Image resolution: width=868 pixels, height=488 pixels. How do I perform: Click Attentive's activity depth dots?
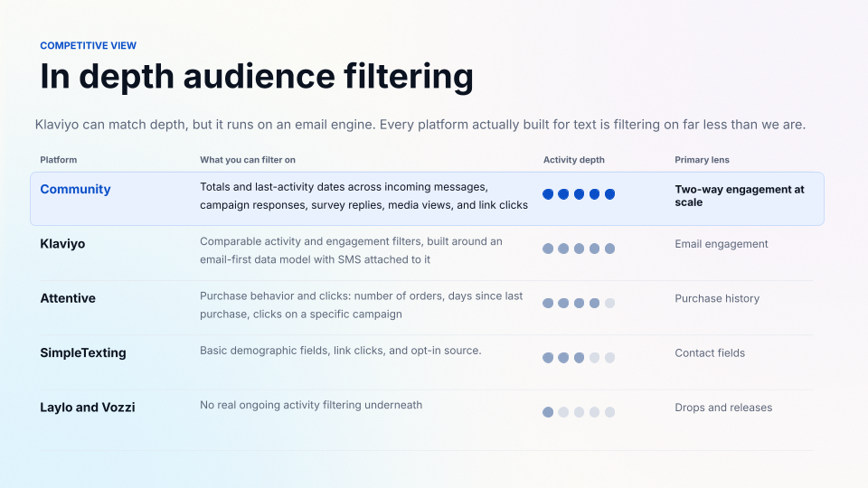pyautogui.click(x=579, y=304)
